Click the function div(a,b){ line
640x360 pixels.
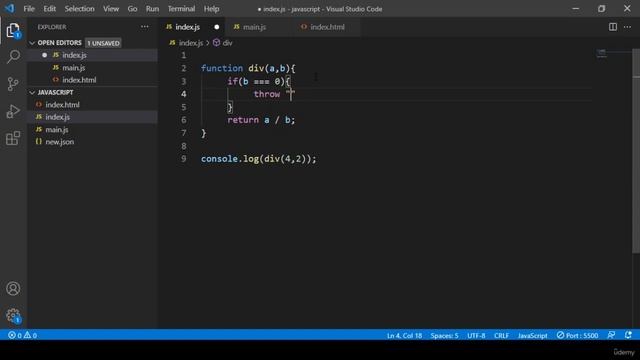coord(248,68)
